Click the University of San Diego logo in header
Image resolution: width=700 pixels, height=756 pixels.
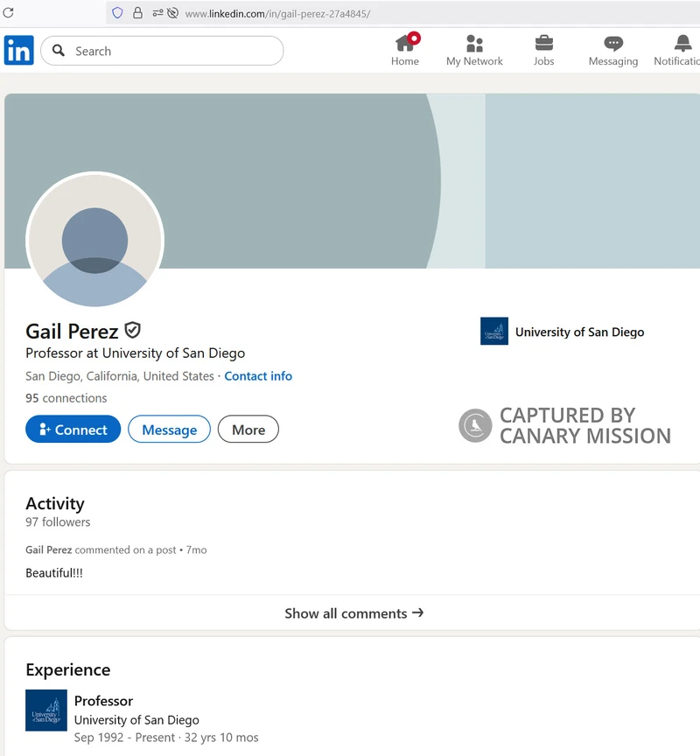point(494,332)
